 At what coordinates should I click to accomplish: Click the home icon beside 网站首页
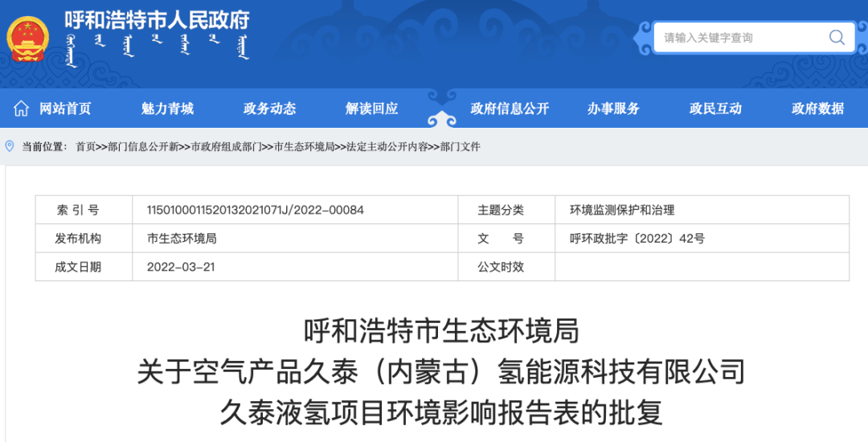click(21, 108)
